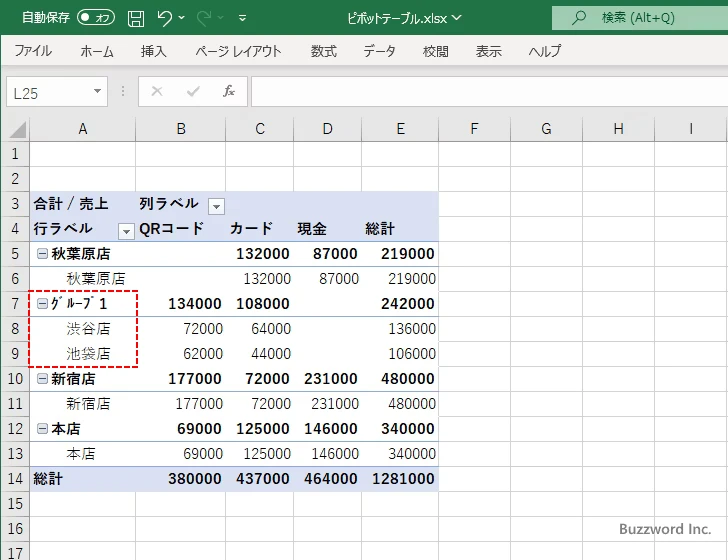Open the データ ribbon tab
The image size is (728, 560).
(x=379, y=51)
